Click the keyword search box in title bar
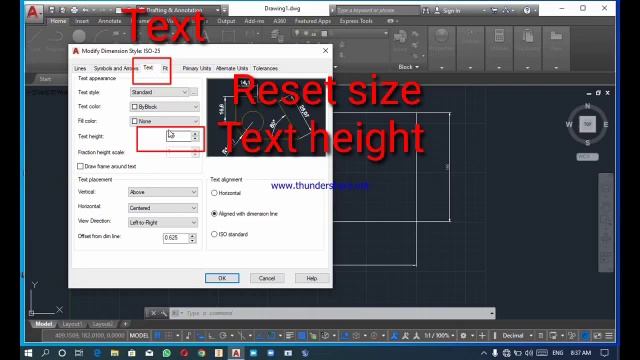The image size is (640, 360). coord(378,10)
